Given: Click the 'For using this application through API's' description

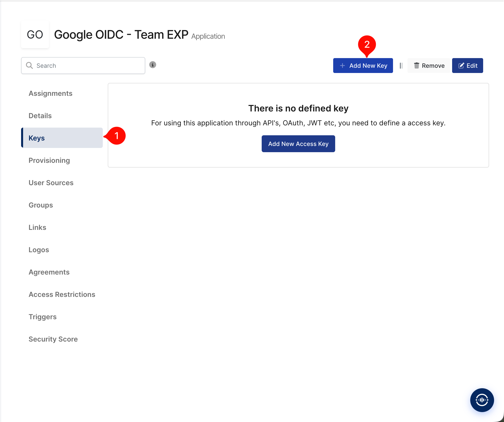Looking at the screenshot, I should [298, 123].
